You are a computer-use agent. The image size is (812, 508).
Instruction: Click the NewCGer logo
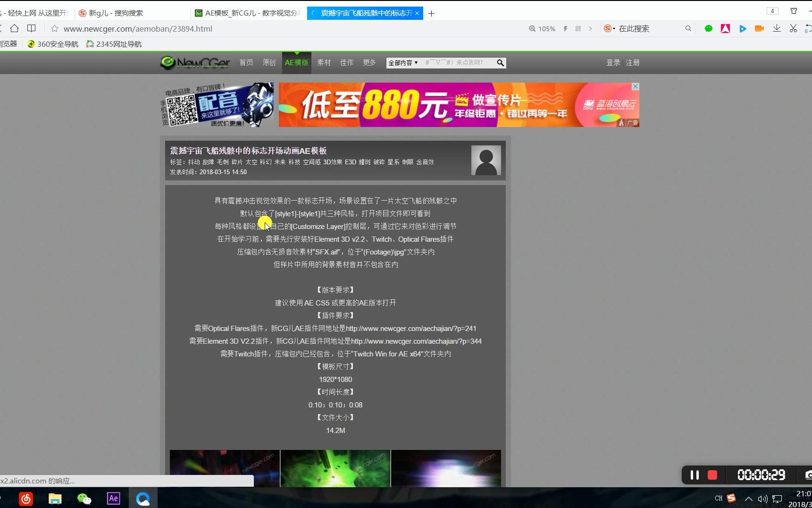pos(195,62)
